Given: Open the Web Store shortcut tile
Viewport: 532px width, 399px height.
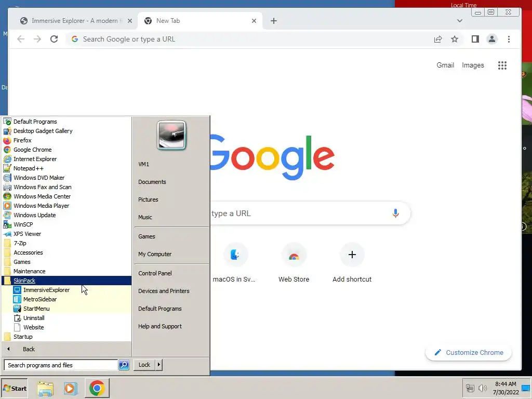Looking at the screenshot, I should coord(294,263).
